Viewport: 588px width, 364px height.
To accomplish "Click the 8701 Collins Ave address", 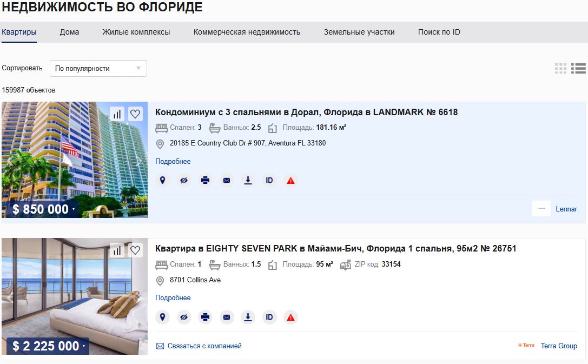I will [x=195, y=280].
